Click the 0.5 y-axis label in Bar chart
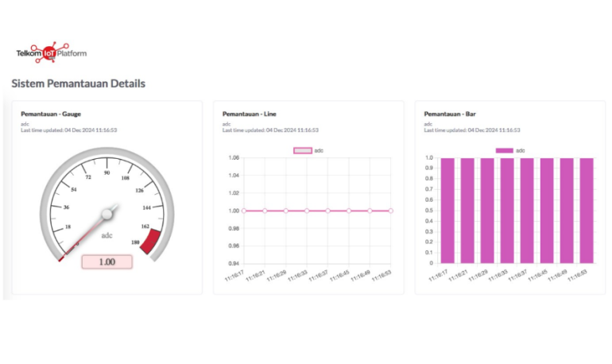This screenshot has height=364, width=612. [429, 211]
